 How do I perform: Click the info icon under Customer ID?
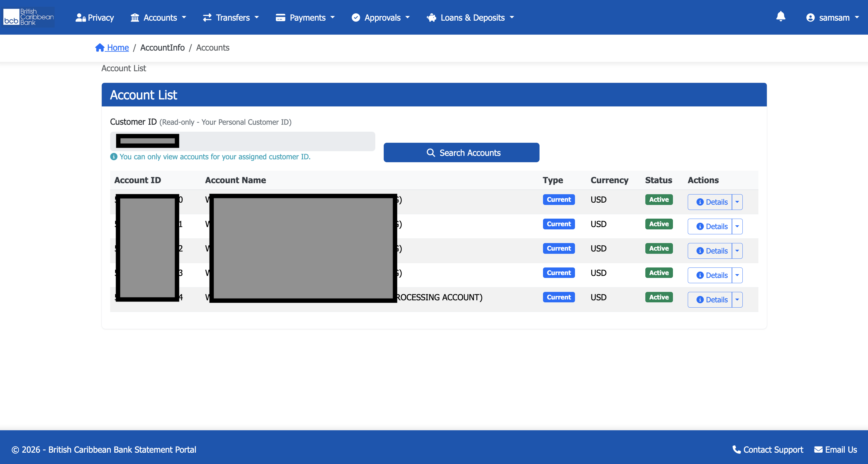point(114,157)
